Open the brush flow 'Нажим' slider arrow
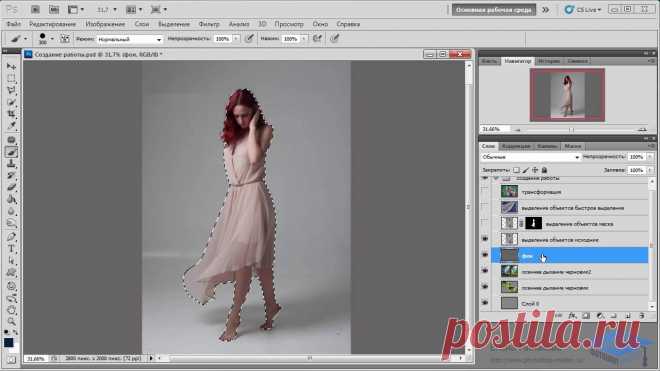660x371 pixels. 303,39
